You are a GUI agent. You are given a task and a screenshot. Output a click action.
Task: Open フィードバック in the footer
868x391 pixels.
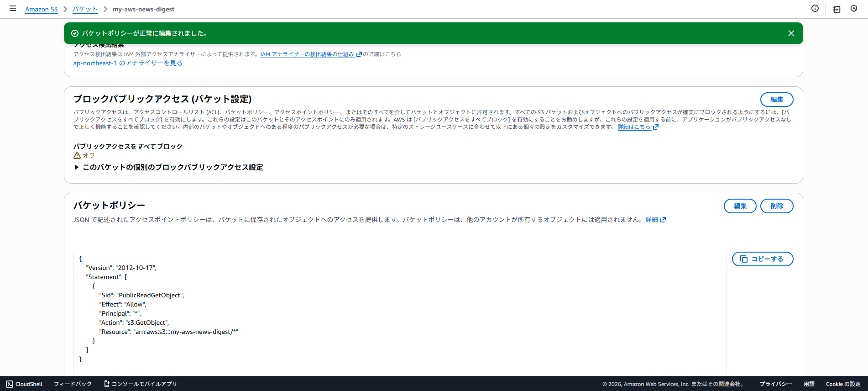[73, 384]
